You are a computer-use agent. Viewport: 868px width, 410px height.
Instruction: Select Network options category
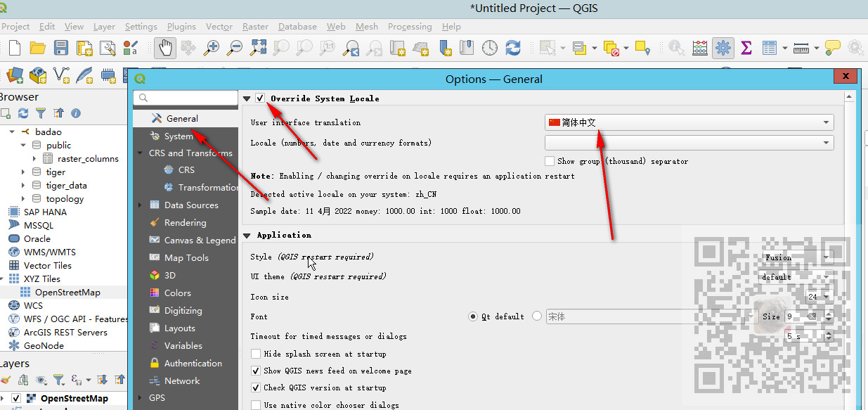(186, 381)
